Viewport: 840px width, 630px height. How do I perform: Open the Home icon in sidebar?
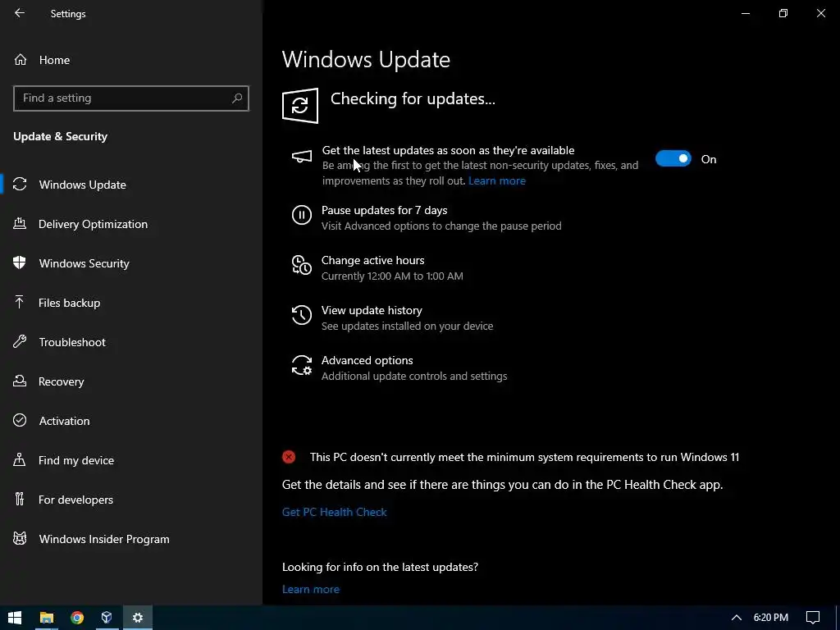[21, 59]
